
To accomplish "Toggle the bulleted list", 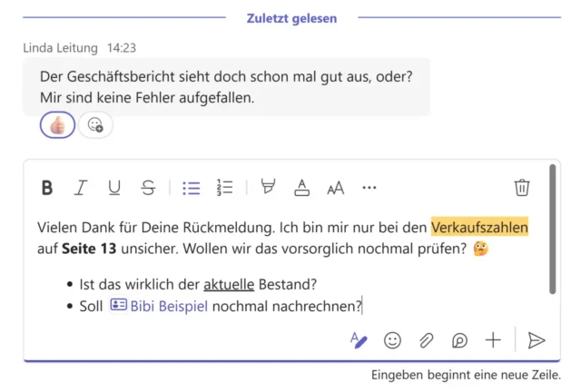I will [192, 188].
